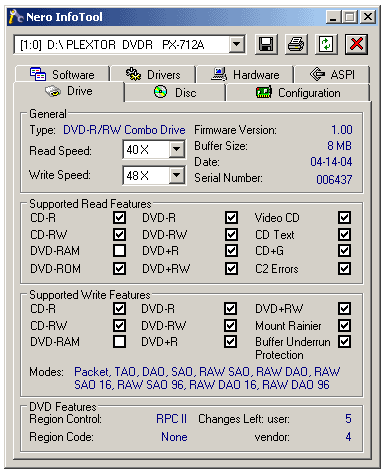The height and width of the screenshot is (472, 383).
Task: Open the ASPI tab arrow icon
Action: (x=317, y=74)
